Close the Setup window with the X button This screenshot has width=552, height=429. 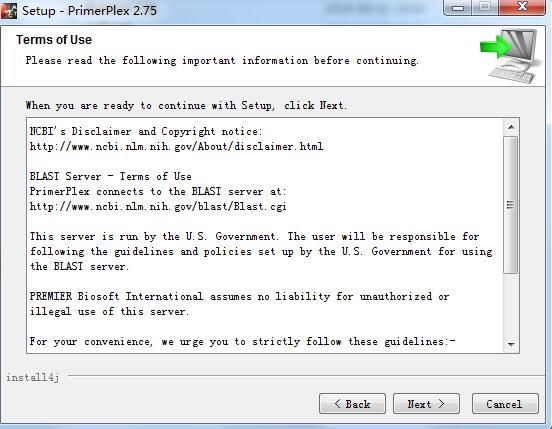[x=522, y=7]
